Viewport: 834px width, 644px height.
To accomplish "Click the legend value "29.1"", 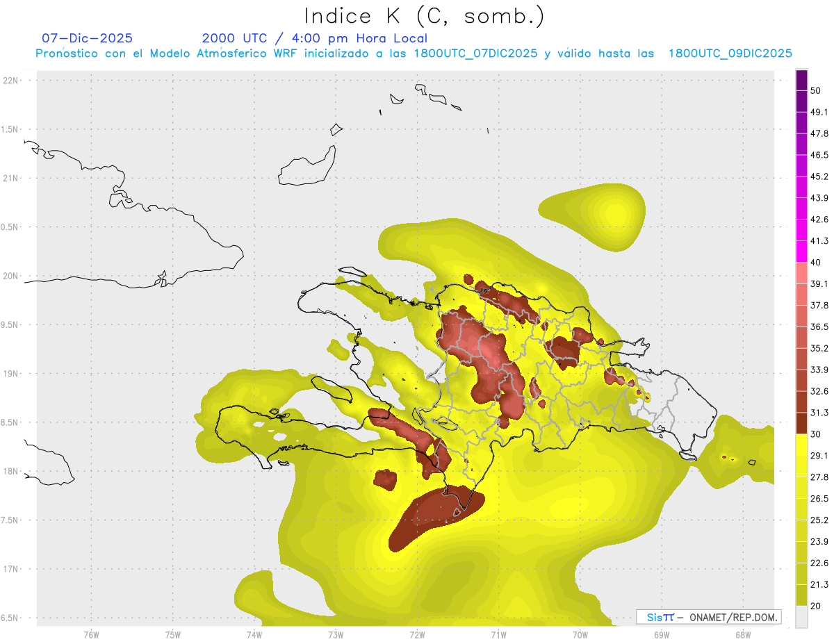I will coord(819,456).
